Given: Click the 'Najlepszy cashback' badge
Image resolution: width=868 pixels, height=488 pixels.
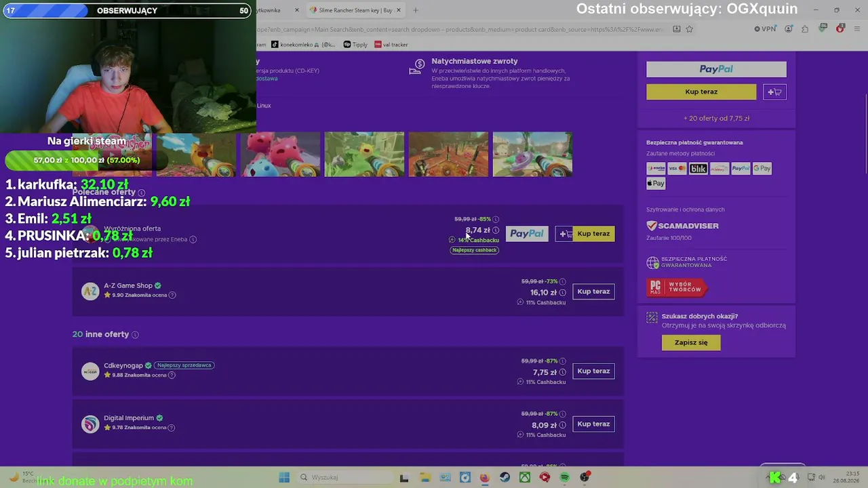Looking at the screenshot, I should click(x=475, y=250).
